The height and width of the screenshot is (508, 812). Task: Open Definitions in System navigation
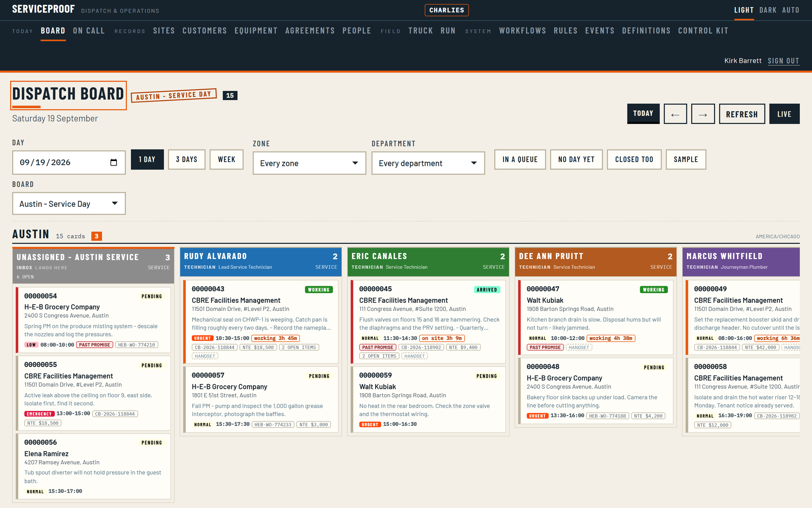[x=646, y=31]
